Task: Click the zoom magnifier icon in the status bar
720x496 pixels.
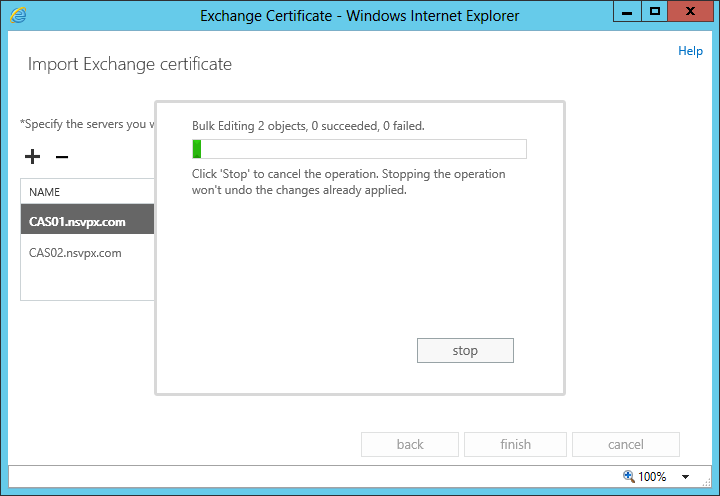Action: 628,477
